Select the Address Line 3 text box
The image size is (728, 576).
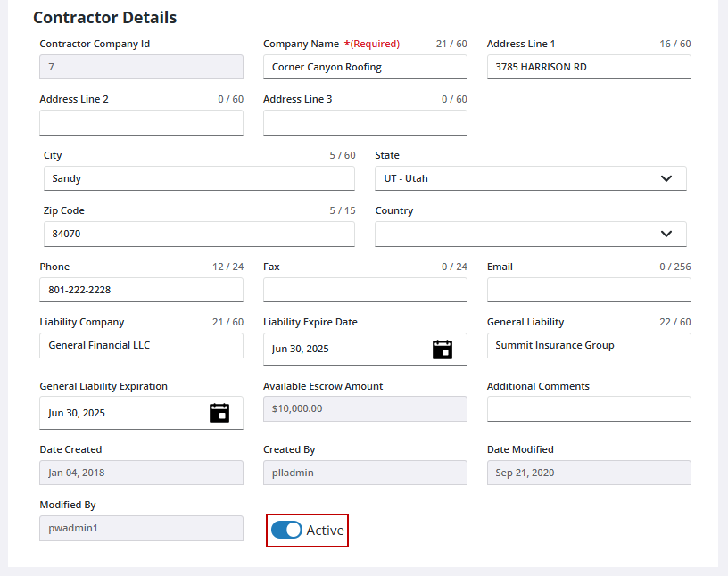pos(365,123)
